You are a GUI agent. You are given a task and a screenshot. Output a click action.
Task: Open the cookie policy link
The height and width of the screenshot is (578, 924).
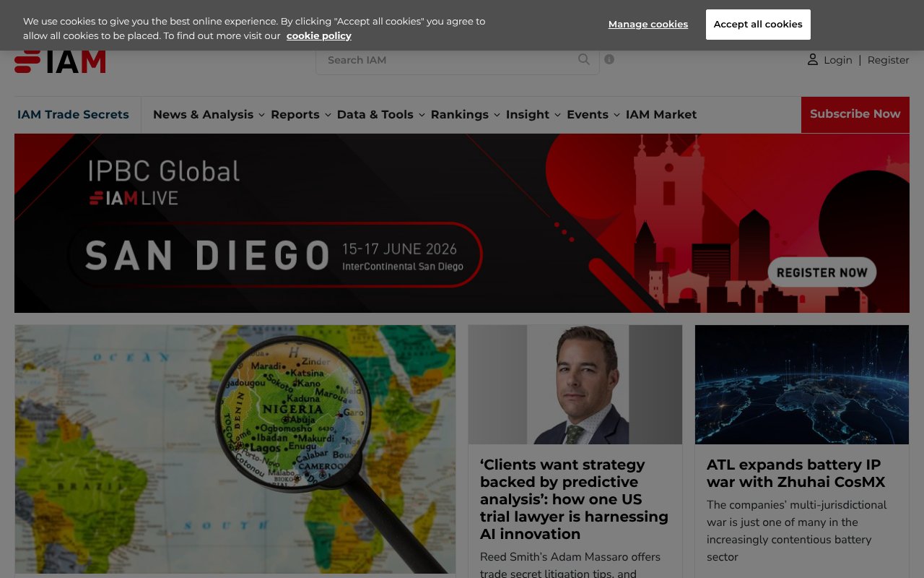pos(318,35)
